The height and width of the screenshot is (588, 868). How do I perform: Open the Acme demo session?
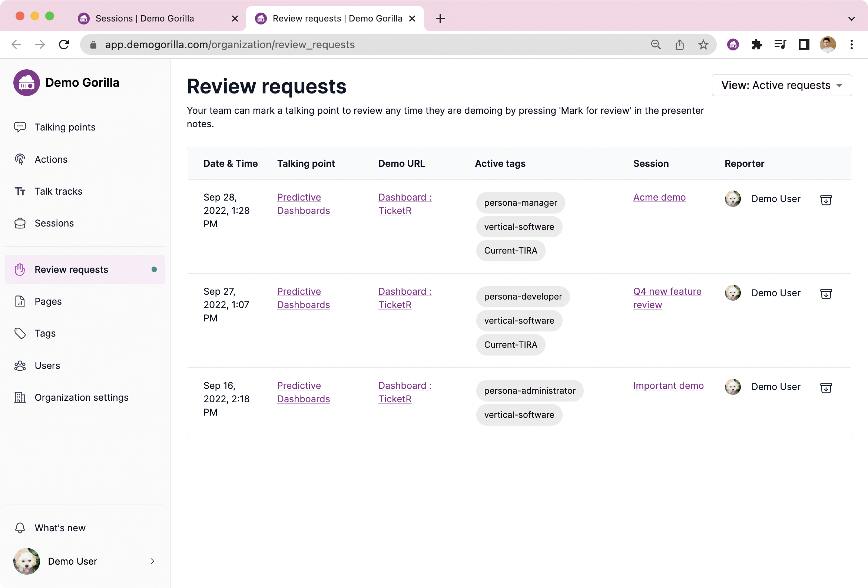click(x=659, y=197)
